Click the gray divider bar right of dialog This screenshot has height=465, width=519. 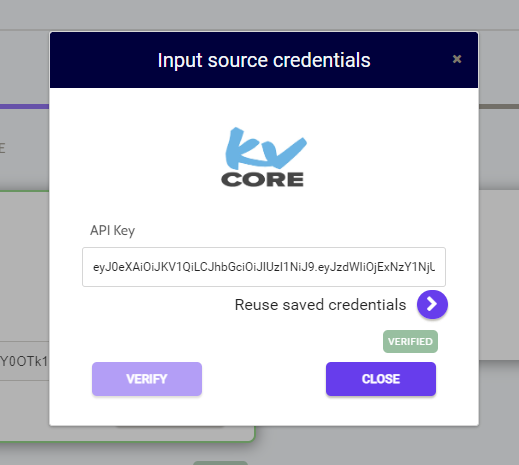point(499,106)
